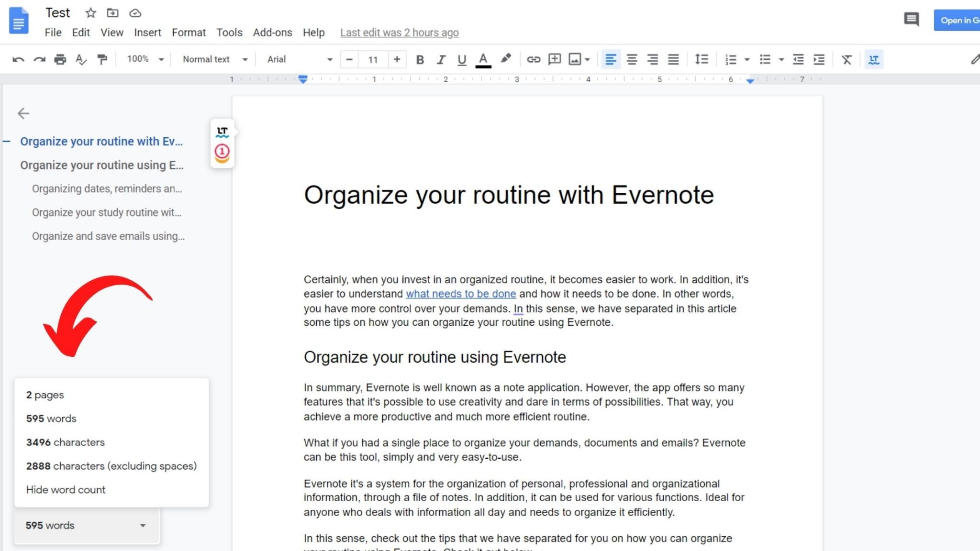Select the Paint format tool
The image size is (980, 551).
click(102, 59)
